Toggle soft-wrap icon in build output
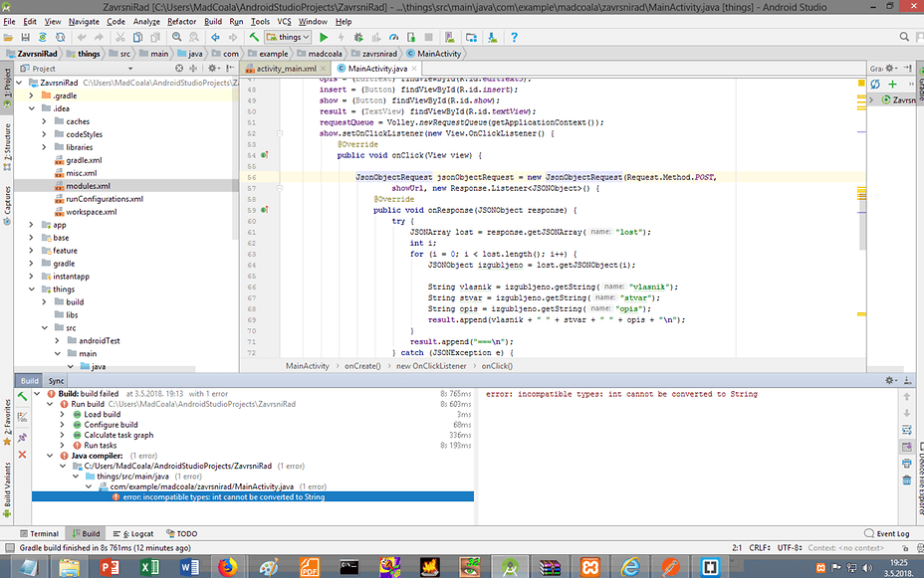924x578 pixels. (907, 430)
